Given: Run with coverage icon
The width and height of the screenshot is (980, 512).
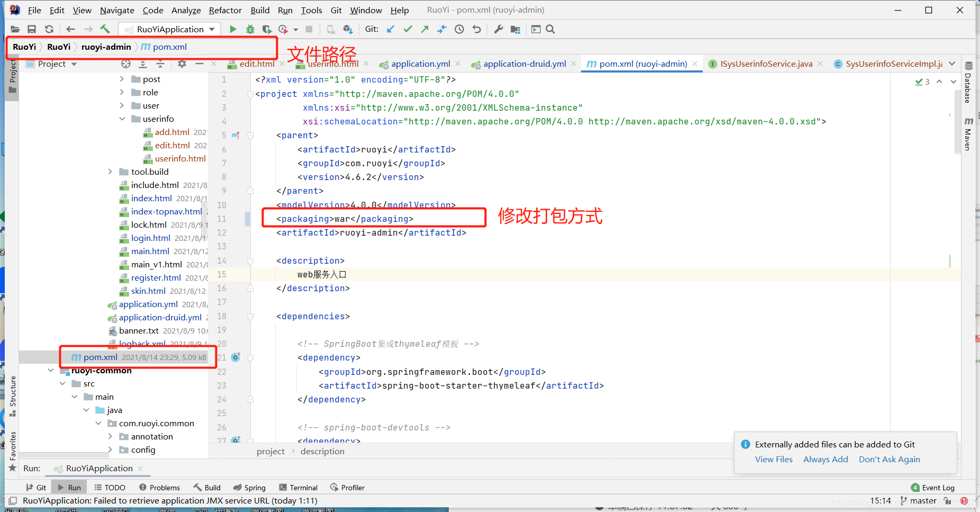Looking at the screenshot, I should tap(267, 29).
